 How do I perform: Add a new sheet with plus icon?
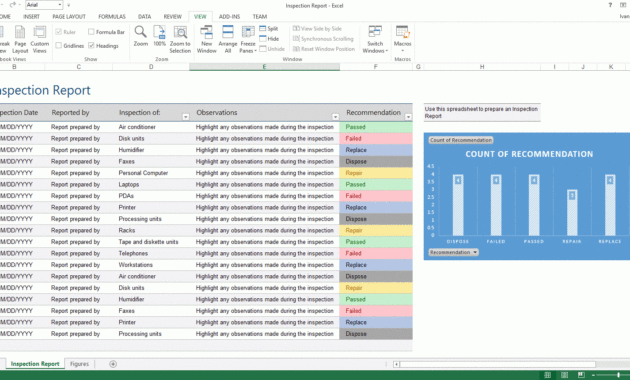pyautogui.click(x=113, y=364)
